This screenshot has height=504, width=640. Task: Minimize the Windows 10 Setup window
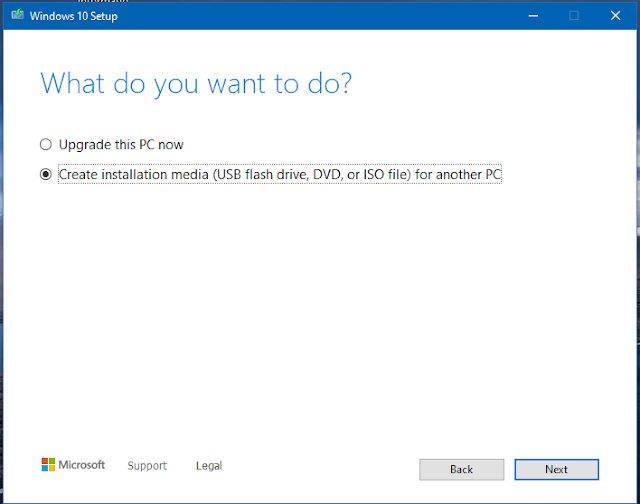click(x=533, y=16)
